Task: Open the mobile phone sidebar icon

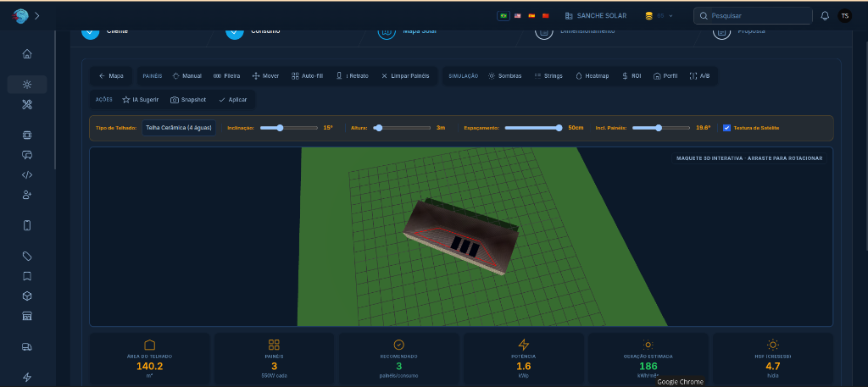Action: 27,225
